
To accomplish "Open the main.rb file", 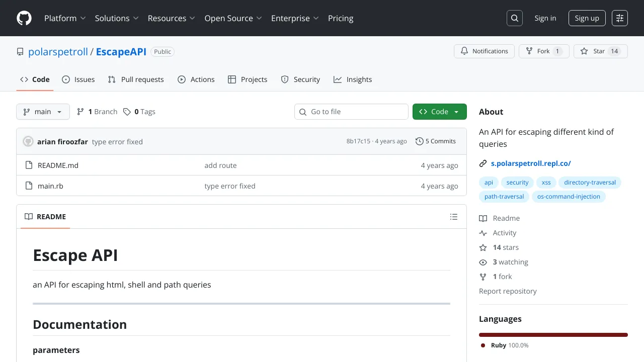I will point(50,186).
